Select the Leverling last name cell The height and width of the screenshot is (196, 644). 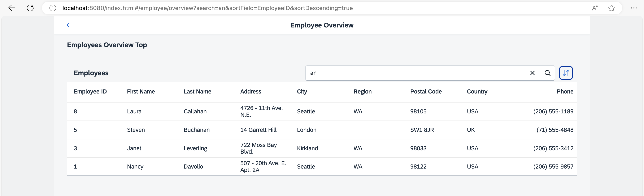(196, 148)
